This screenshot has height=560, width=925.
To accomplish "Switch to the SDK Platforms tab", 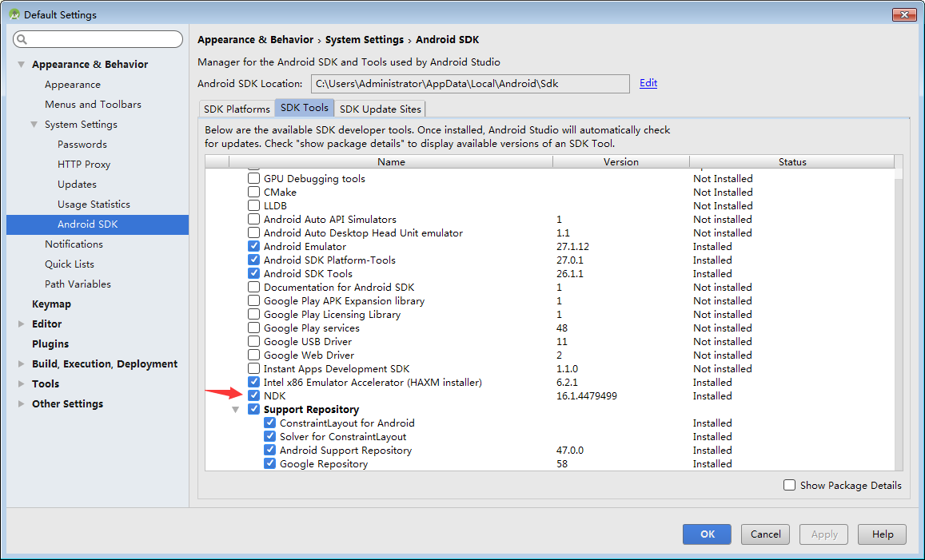I will tap(237, 109).
